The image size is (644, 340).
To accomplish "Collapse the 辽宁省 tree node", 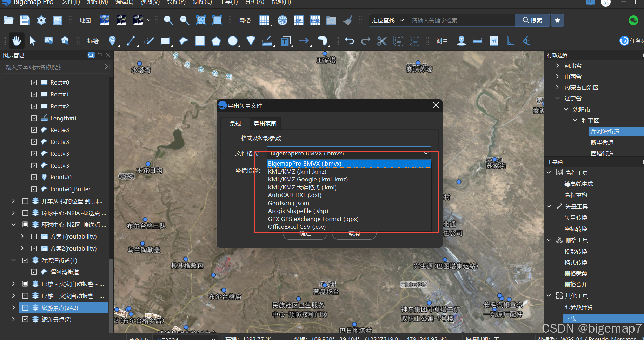I will (x=557, y=98).
